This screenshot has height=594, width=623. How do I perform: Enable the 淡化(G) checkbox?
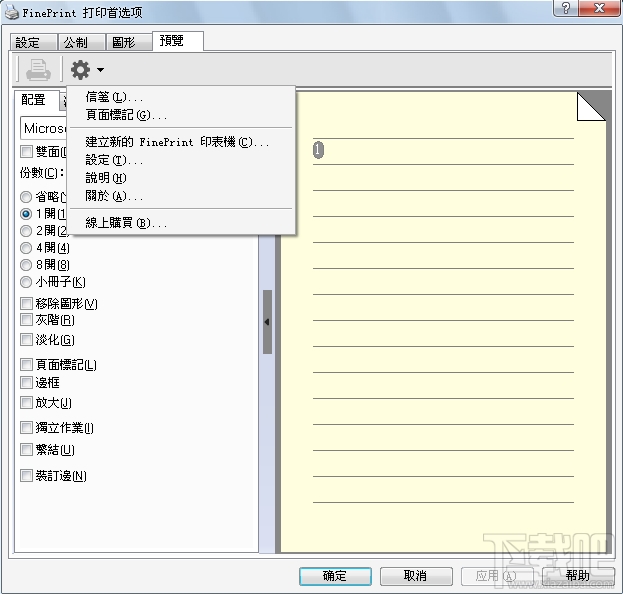point(26,340)
